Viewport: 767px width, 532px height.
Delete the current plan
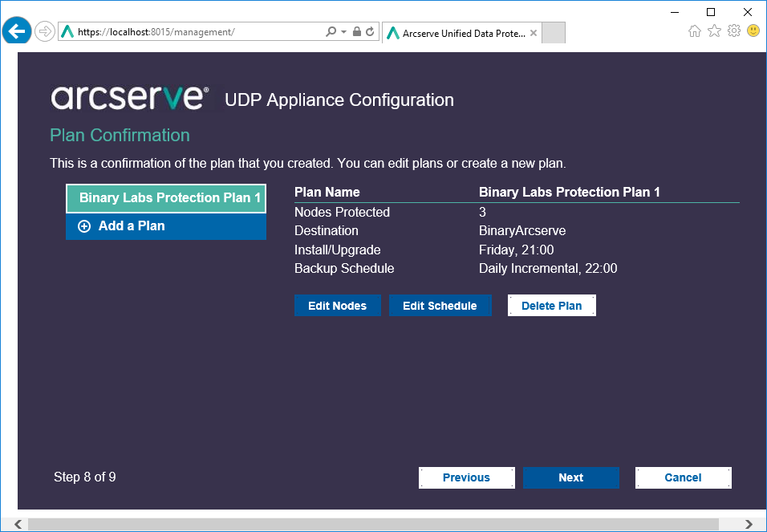click(551, 305)
